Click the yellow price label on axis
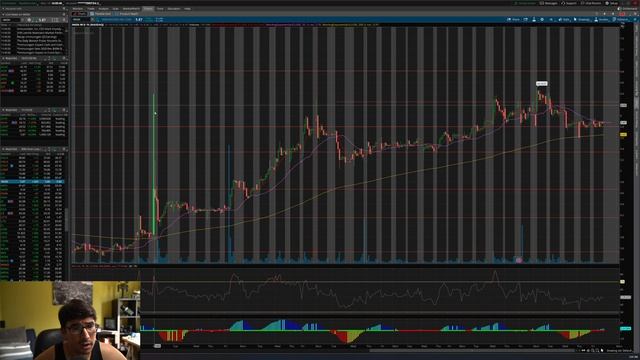Viewport: 640px width, 360px height. point(623,134)
